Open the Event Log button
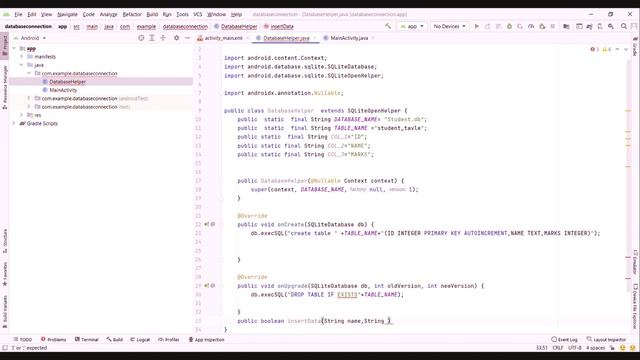The height and width of the screenshot is (360, 640). point(564,340)
